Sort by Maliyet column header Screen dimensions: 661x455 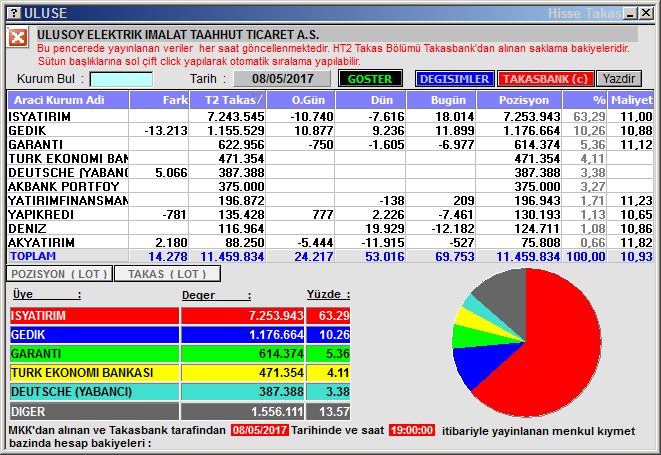[631, 100]
